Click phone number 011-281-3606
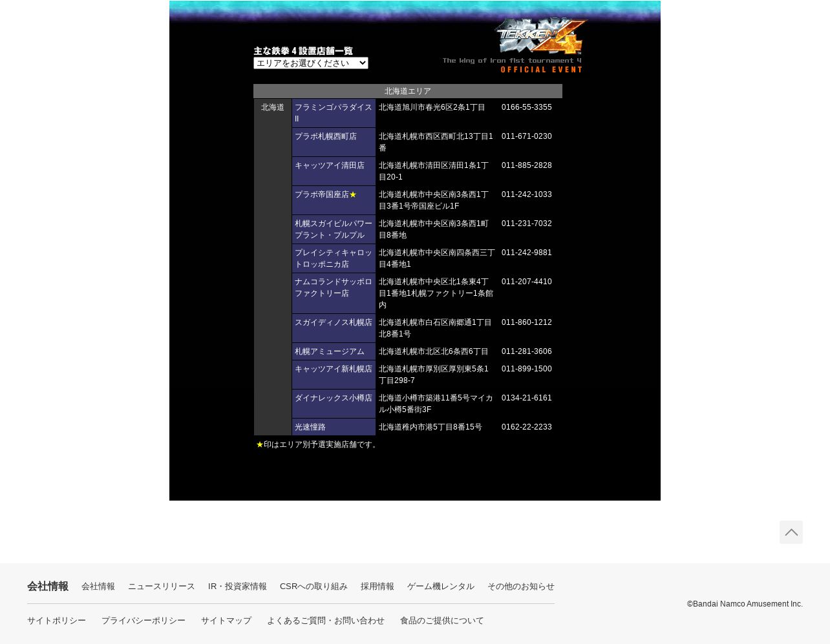 [527, 351]
